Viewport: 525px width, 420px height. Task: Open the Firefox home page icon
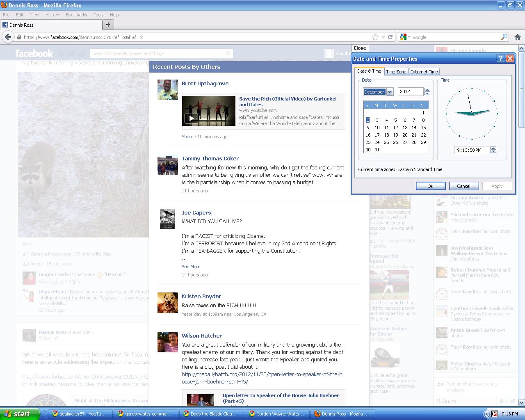tap(518, 37)
